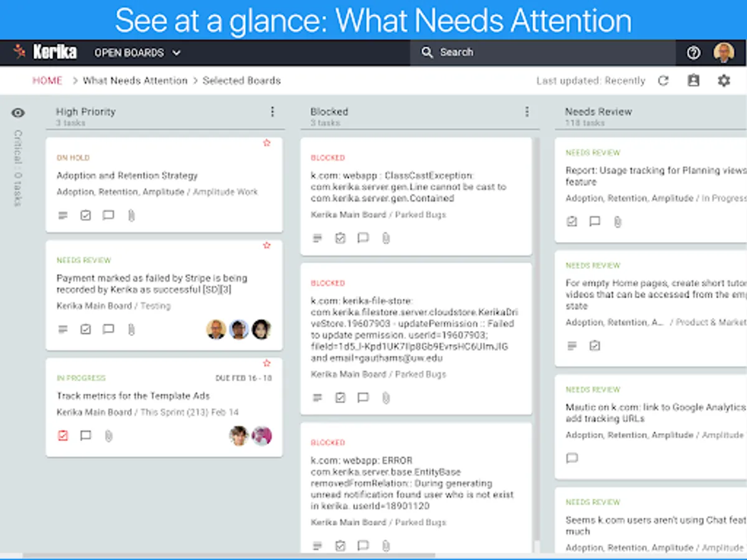Open attachments on ClassCastException card
This screenshot has width=747, height=560.
point(386,238)
